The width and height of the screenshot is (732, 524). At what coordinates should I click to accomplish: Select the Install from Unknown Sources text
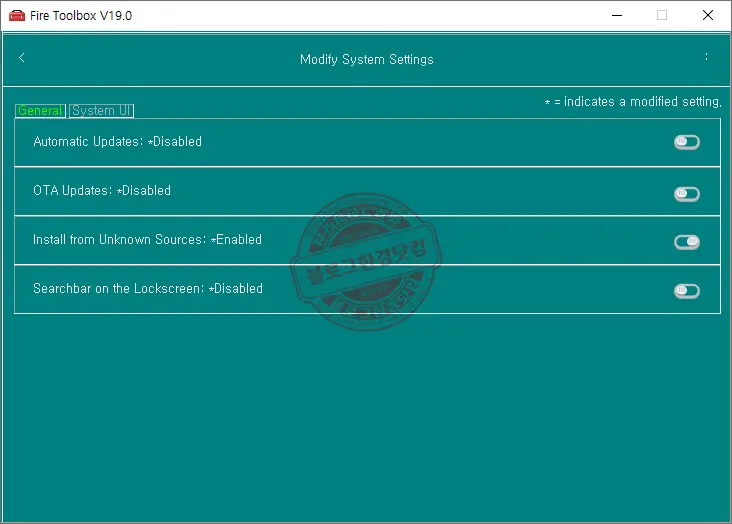click(x=148, y=240)
